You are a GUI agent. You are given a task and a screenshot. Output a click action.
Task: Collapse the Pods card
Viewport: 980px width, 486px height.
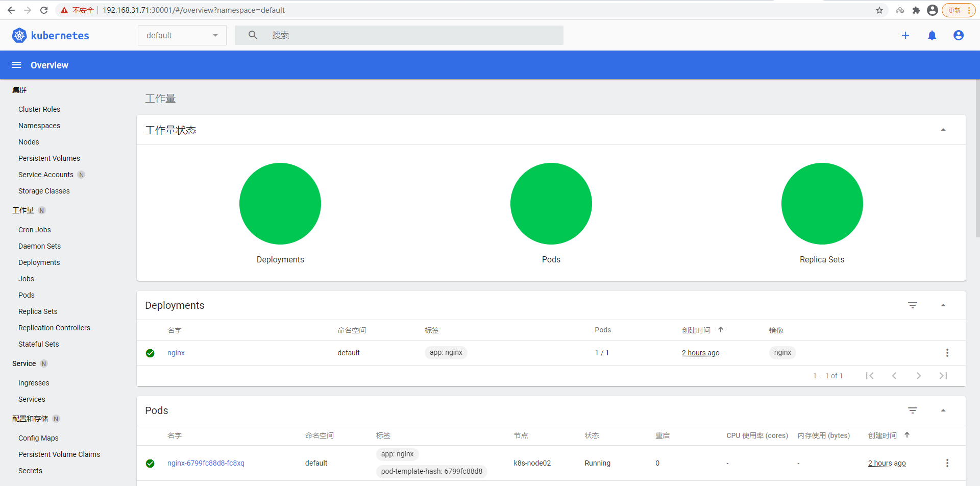point(943,410)
